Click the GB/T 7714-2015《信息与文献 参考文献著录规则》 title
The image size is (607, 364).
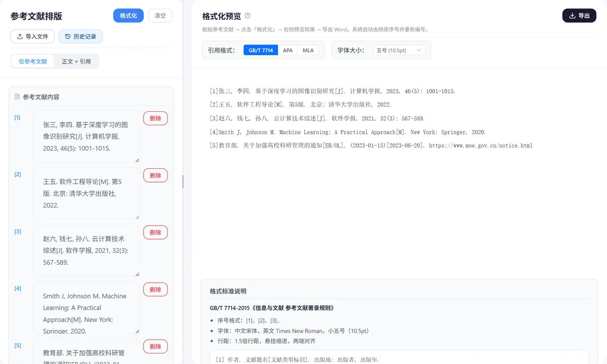272,308
